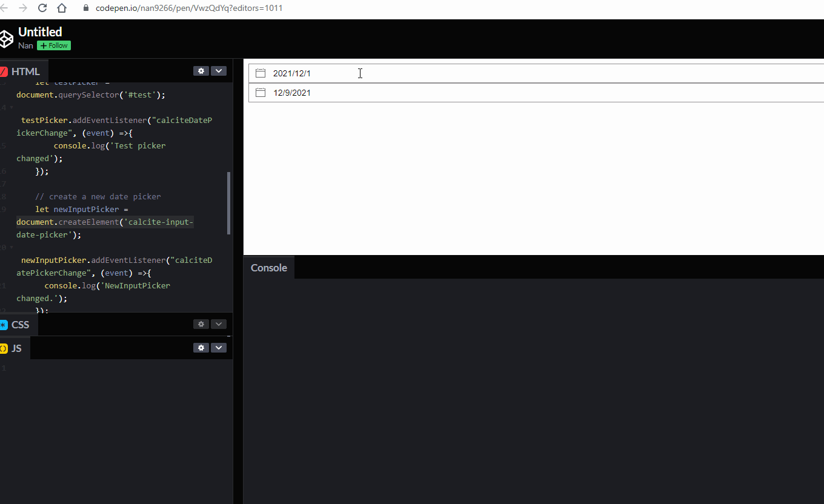Switch to the Console tab
The image size is (824, 504).
(x=268, y=267)
